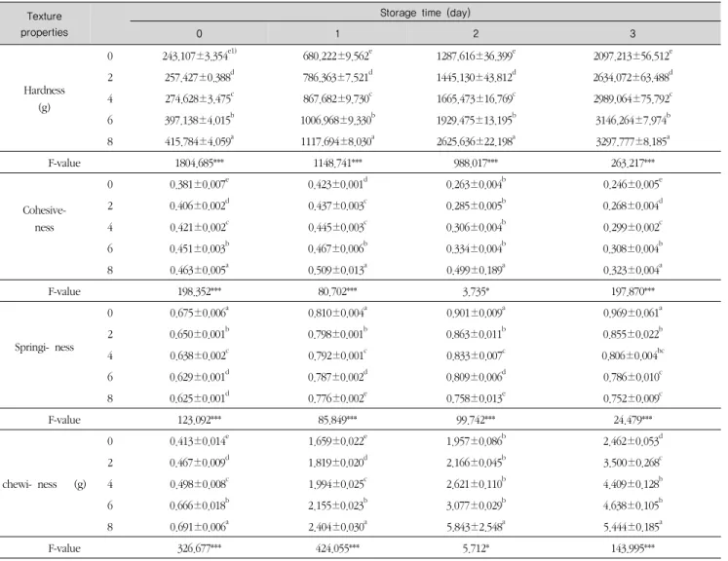Select the value 3146.264±7.974
Screen dimensions: 728x561
(632, 120)
